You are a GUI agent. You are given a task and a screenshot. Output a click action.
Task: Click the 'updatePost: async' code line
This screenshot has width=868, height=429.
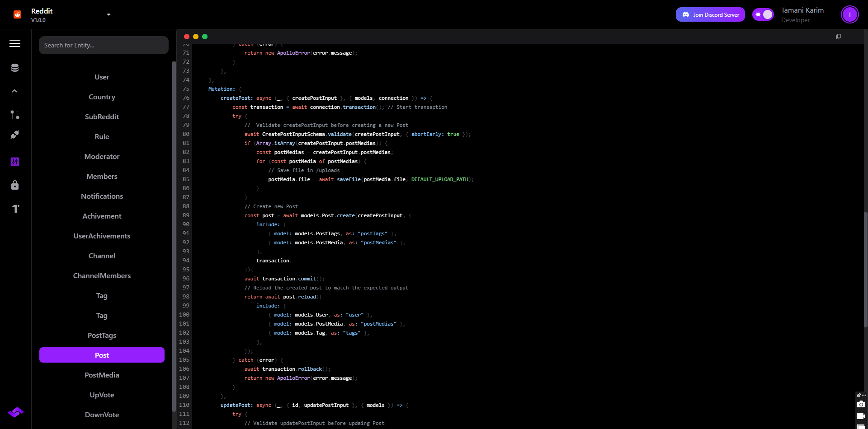[314, 405]
